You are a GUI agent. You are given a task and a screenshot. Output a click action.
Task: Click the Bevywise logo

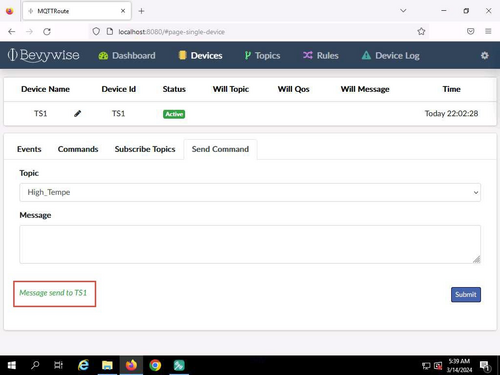pos(43,55)
